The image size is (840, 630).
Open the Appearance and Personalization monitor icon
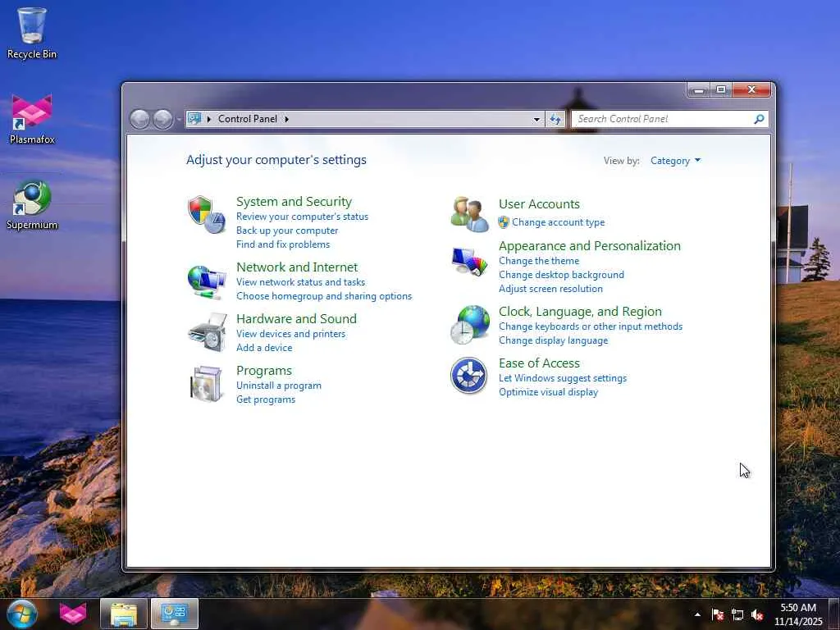click(x=469, y=262)
